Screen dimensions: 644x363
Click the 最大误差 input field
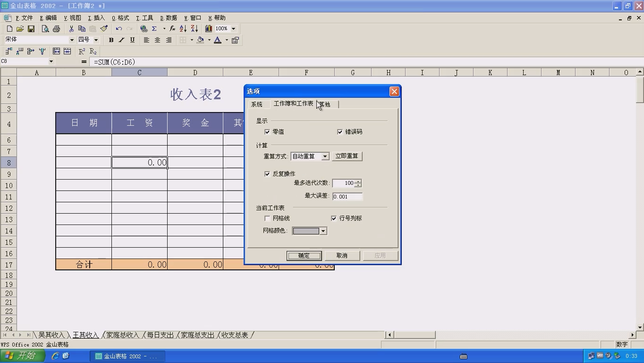click(347, 197)
